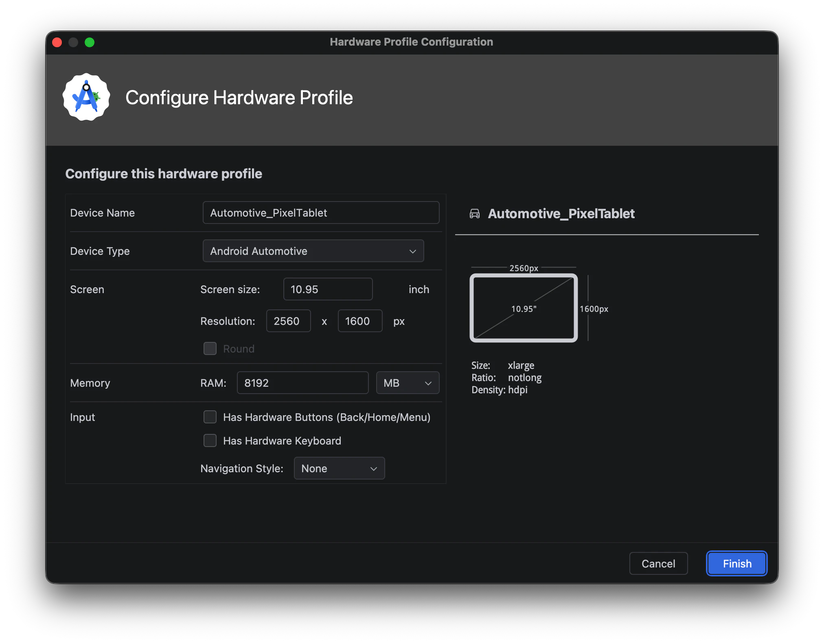Click the 'Ratio: notlong' text

point(506,378)
